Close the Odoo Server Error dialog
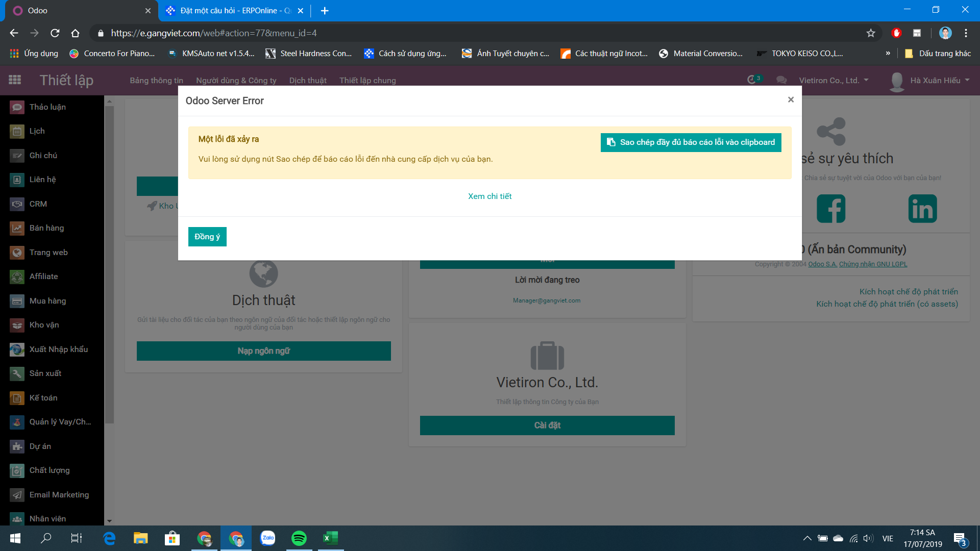The height and width of the screenshot is (551, 980). click(x=791, y=100)
